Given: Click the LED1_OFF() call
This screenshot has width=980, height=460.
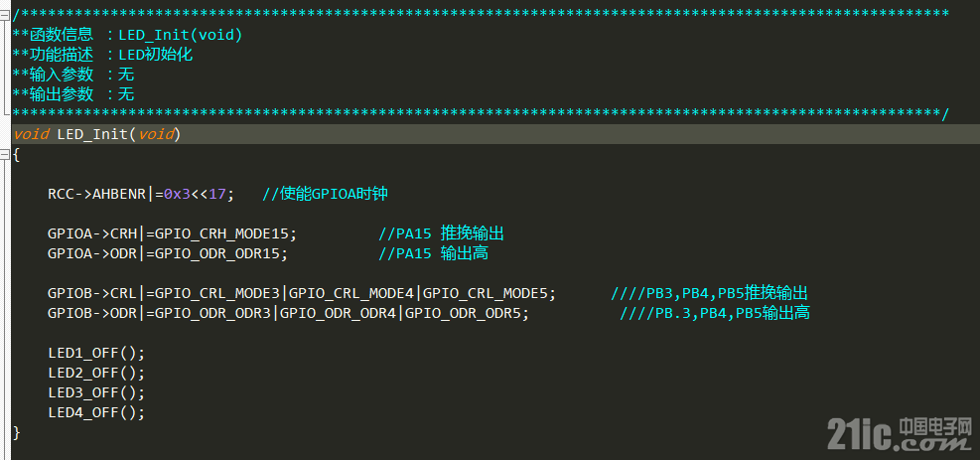Looking at the screenshot, I should (x=96, y=353).
